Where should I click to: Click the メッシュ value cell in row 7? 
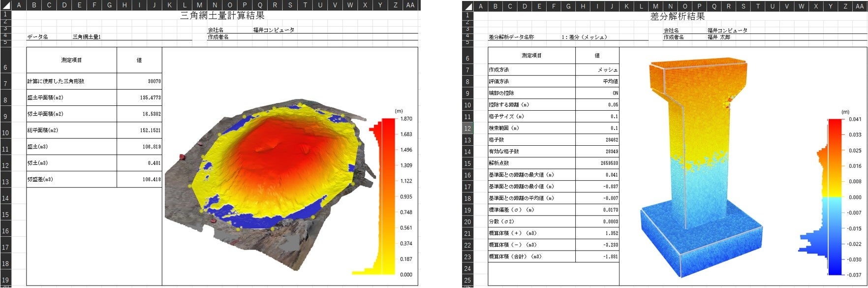(x=597, y=69)
